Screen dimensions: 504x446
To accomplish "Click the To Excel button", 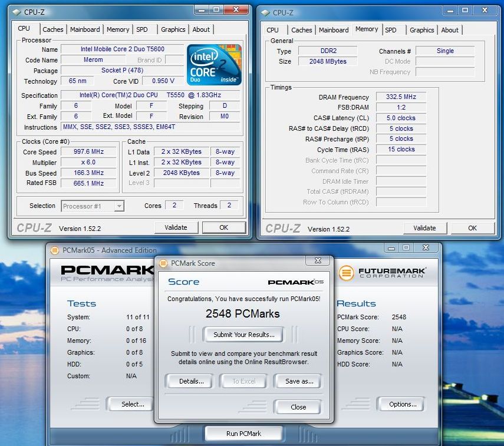I will click(243, 381).
